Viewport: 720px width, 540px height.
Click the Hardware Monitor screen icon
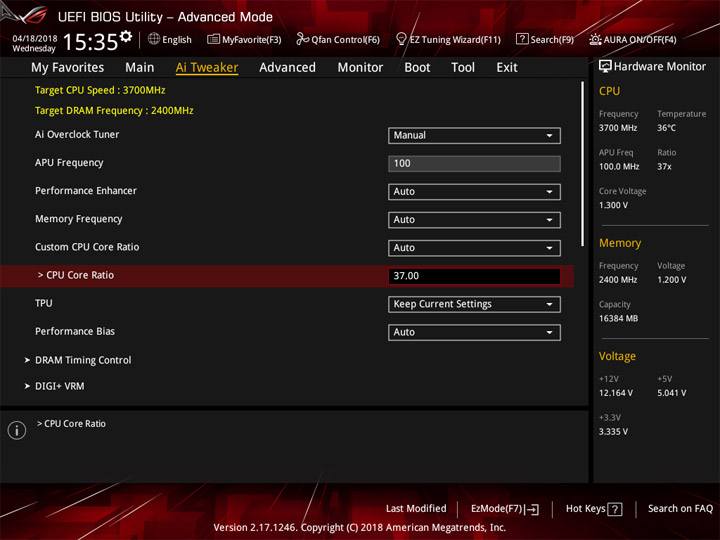[x=605, y=67]
